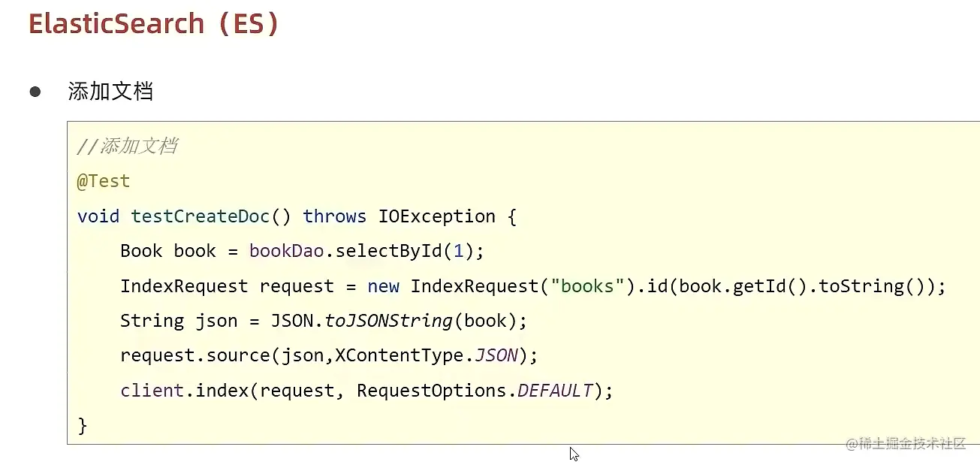
Task: Click XContentType.JSON argument
Action: 427,355
